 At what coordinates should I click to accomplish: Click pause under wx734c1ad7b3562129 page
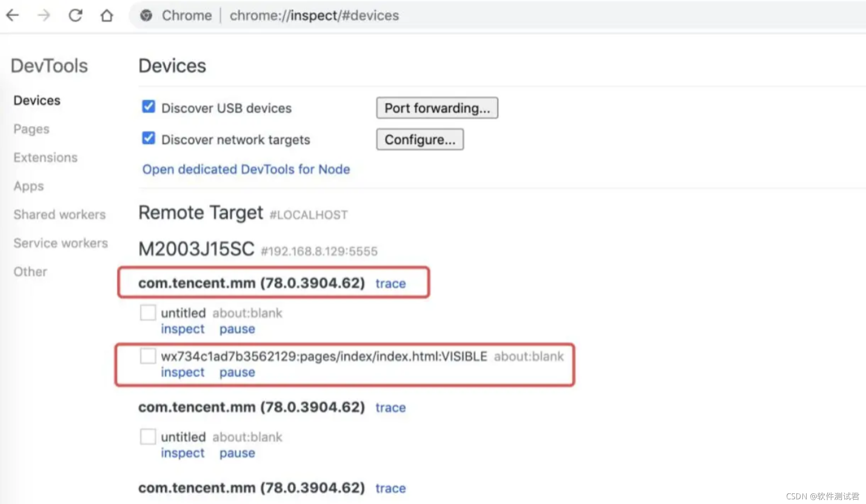(237, 372)
